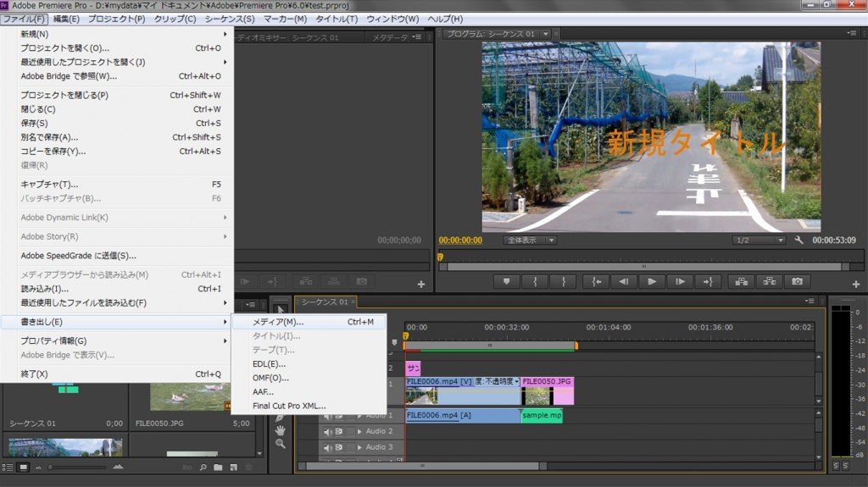This screenshot has height=487, width=868.
Task: Expand the Audio 3 track
Action: [359, 447]
